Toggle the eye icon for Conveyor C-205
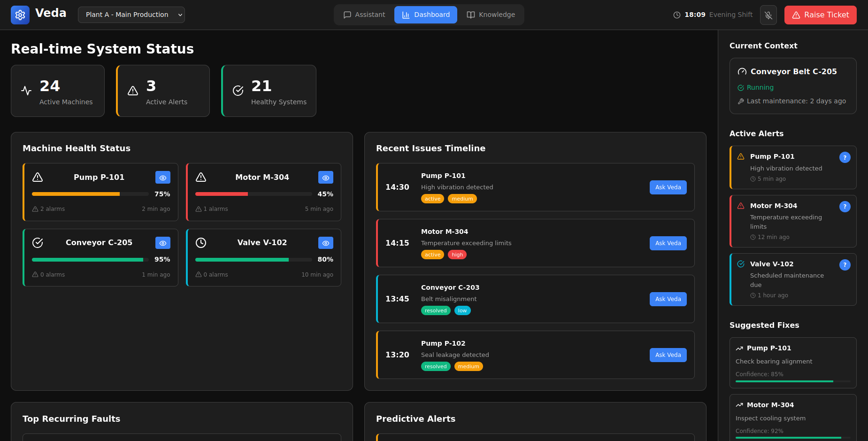 (163, 243)
